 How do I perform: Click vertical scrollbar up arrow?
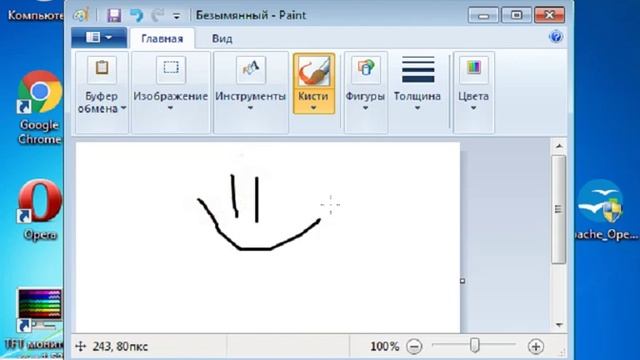coord(559,146)
